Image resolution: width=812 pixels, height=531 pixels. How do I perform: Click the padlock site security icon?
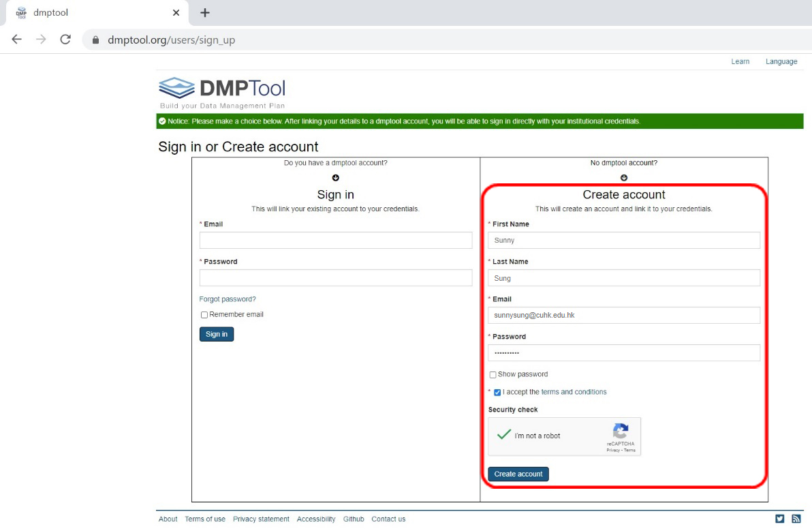pos(95,40)
